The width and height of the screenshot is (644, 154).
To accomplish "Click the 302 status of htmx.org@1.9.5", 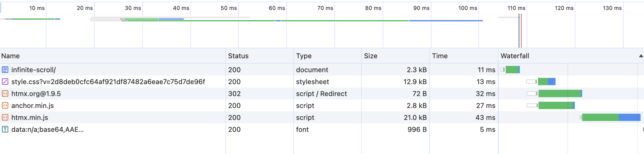I will click(234, 94).
